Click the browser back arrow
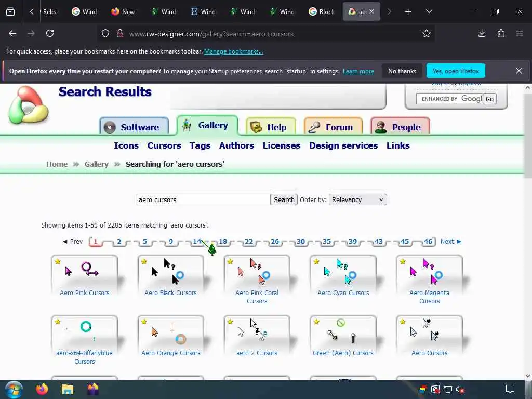The height and width of the screenshot is (399, 532). click(12, 33)
